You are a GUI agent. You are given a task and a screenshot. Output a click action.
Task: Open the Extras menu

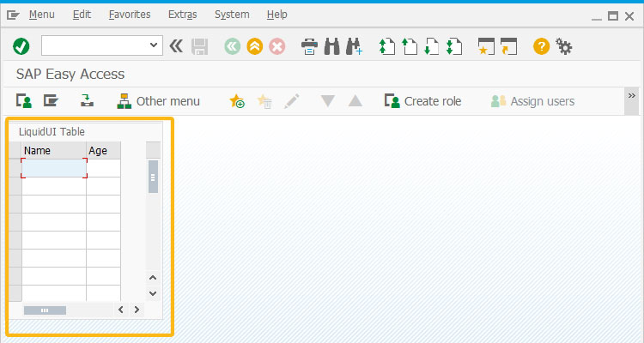[x=182, y=15]
